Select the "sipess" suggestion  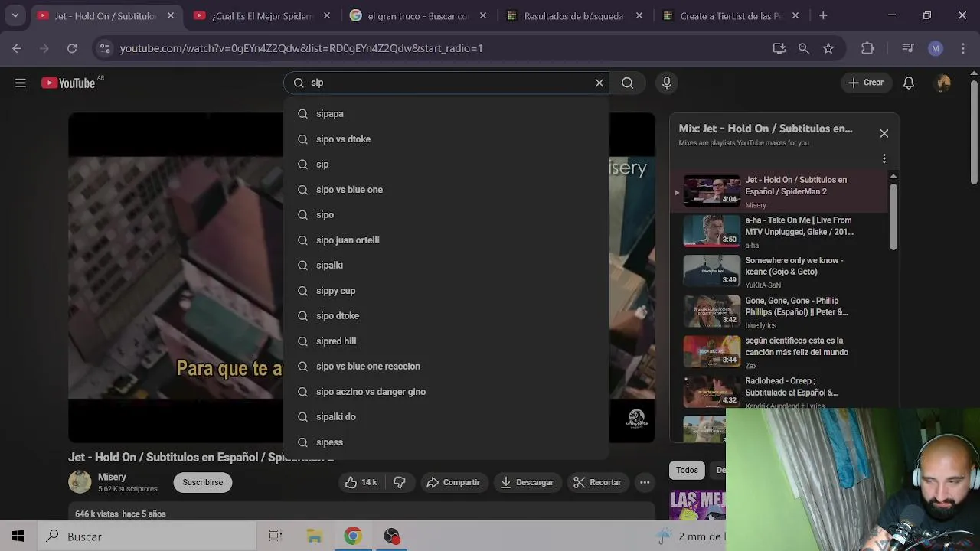(446, 442)
